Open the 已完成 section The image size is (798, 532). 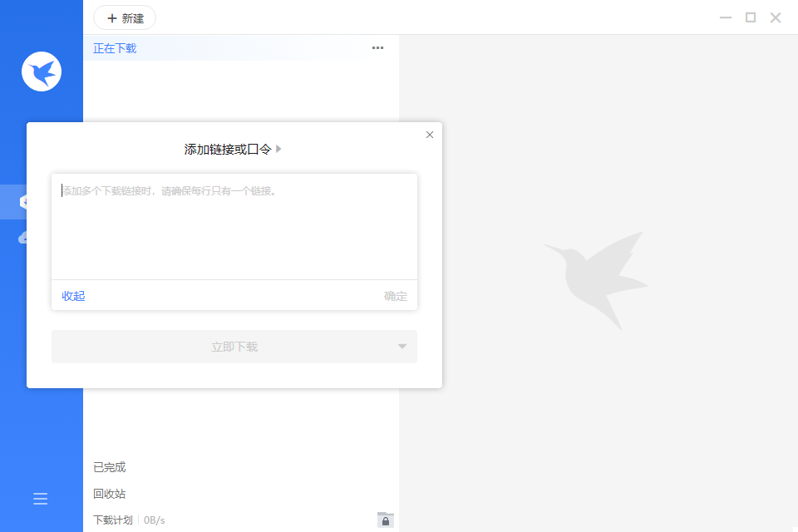pos(108,467)
